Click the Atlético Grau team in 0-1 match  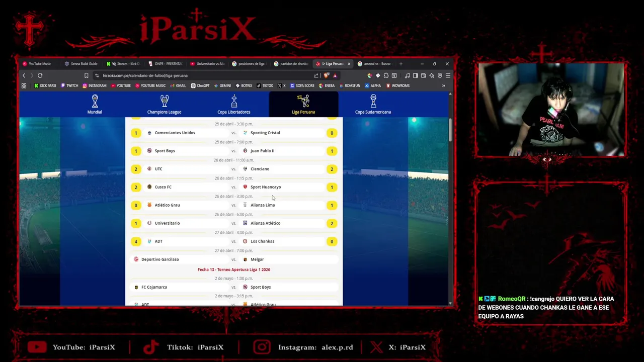[167, 205]
